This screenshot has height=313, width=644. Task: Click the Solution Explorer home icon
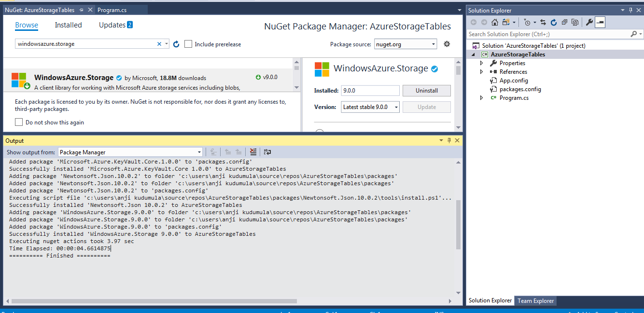coord(495,22)
